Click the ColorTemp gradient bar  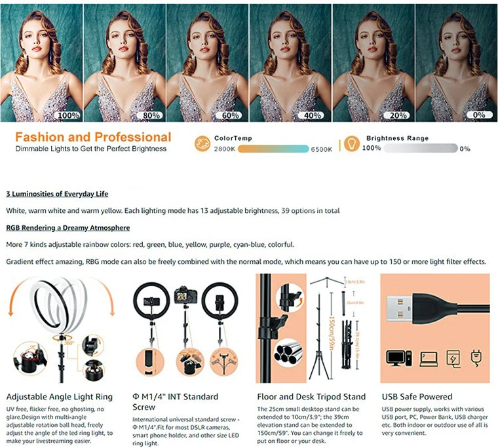273,149
